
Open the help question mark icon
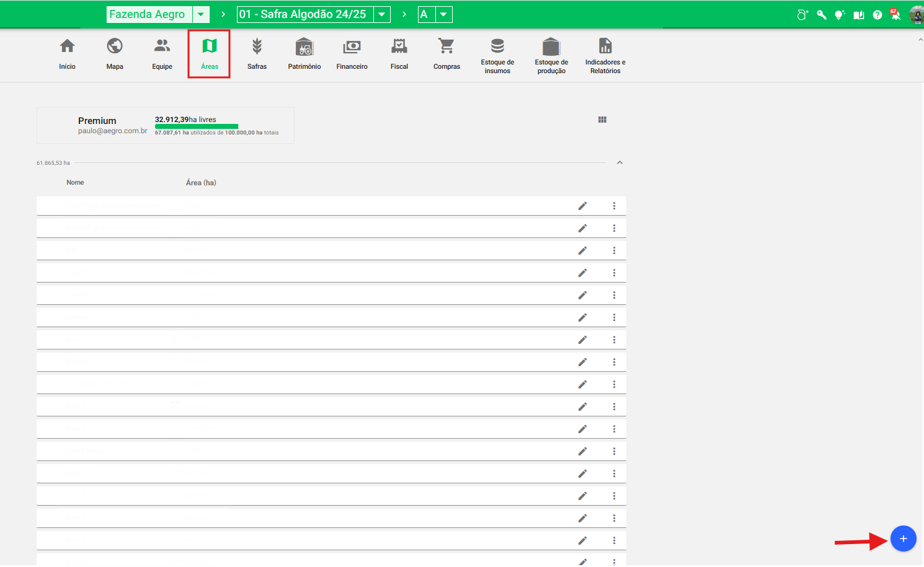[x=877, y=15]
